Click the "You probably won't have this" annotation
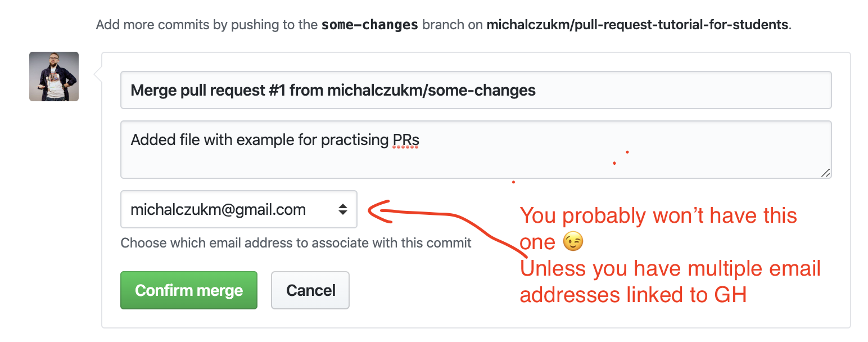This screenshot has width=868, height=342. pos(658,215)
